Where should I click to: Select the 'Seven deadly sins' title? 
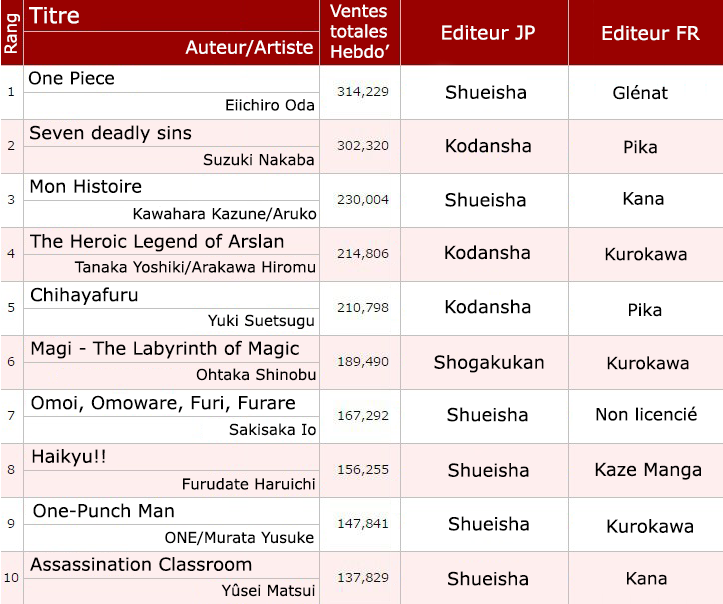click(x=111, y=133)
